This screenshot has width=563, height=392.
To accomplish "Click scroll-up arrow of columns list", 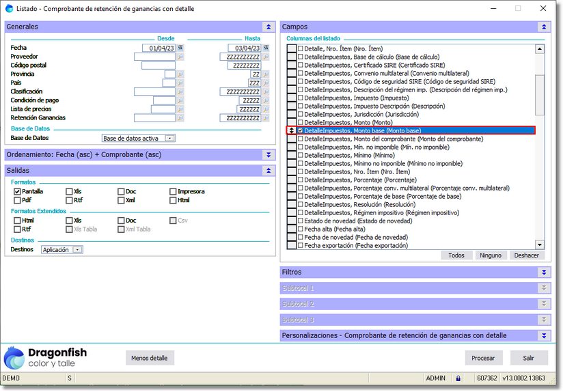I will [540, 49].
